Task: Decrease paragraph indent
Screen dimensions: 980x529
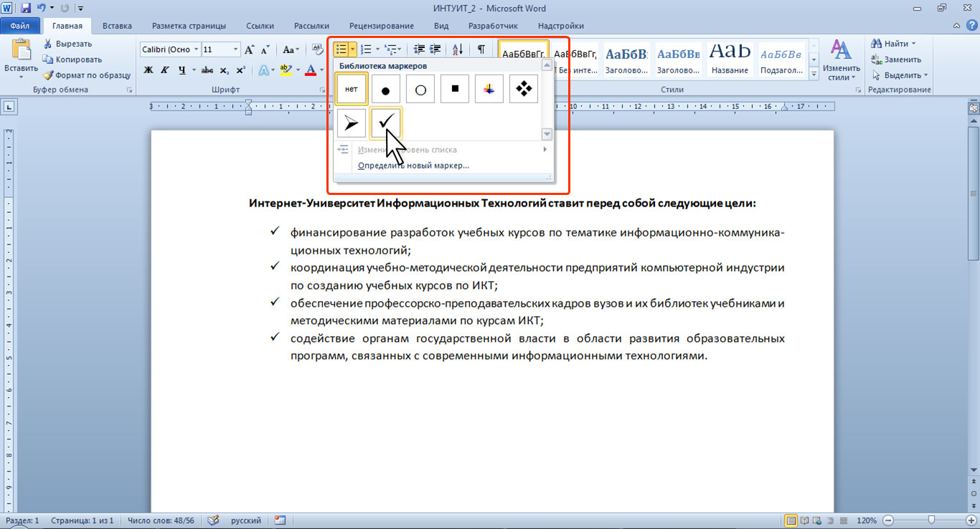Action: pyautogui.click(x=420, y=49)
